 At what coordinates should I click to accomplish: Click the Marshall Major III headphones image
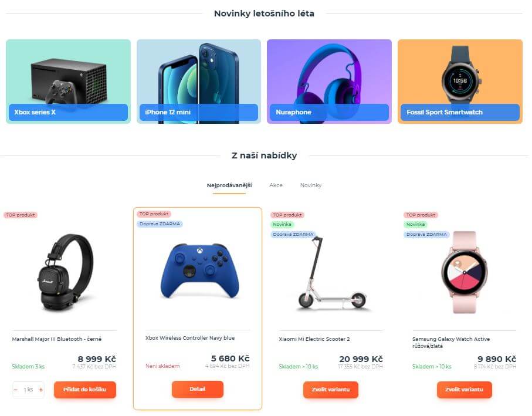point(65,272)
